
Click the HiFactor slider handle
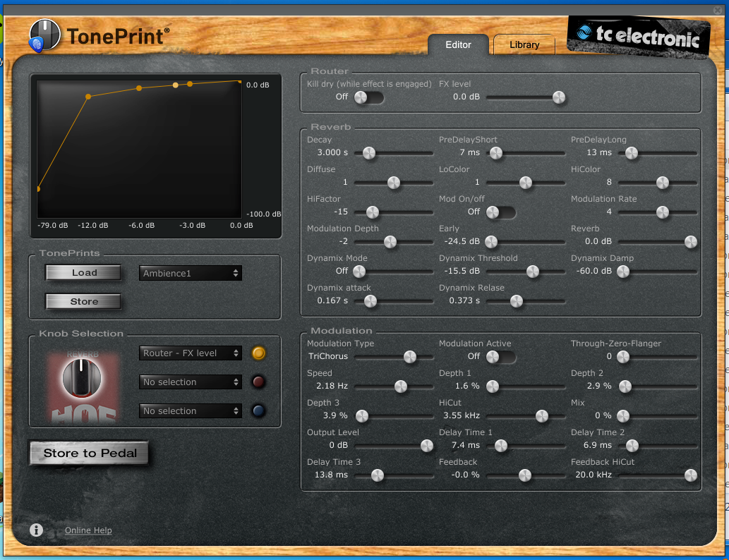(x=373, y=212)
